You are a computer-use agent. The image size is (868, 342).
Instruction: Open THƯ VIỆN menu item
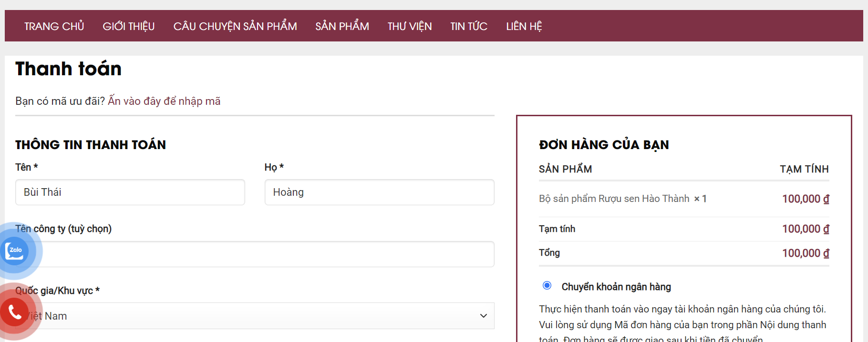click(409, 26)
